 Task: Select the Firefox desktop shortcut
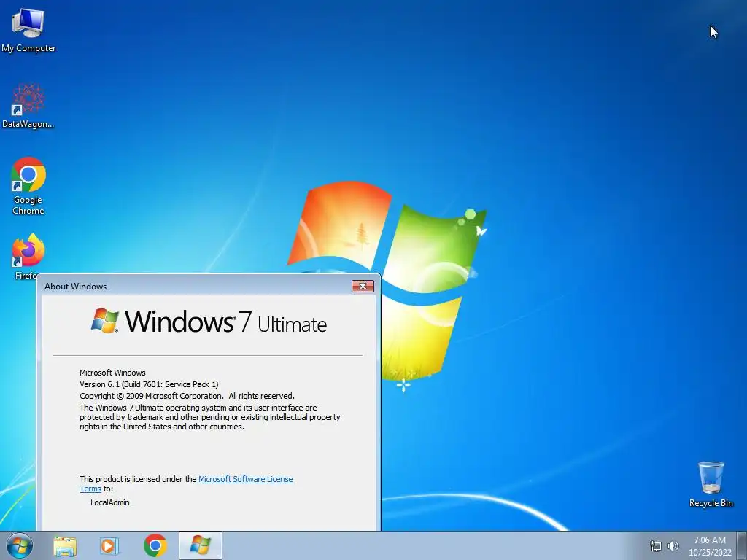[x=28, y=256]
